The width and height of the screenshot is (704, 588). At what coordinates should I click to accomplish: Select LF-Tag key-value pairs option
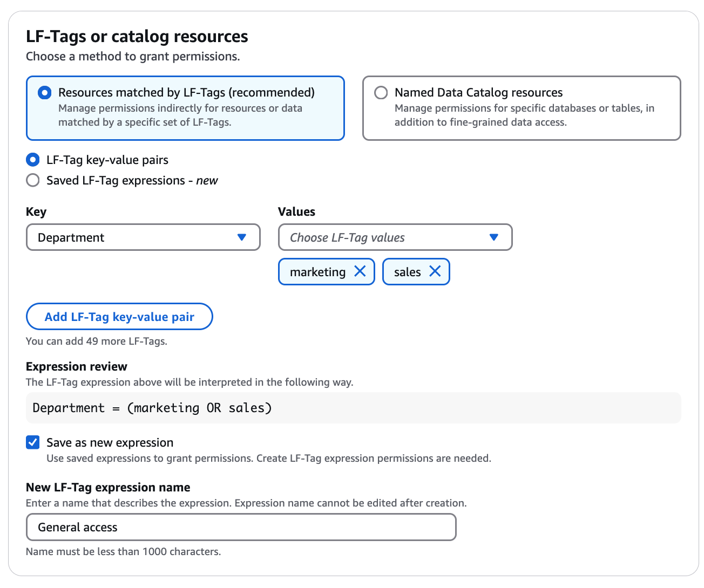point(32,160)
